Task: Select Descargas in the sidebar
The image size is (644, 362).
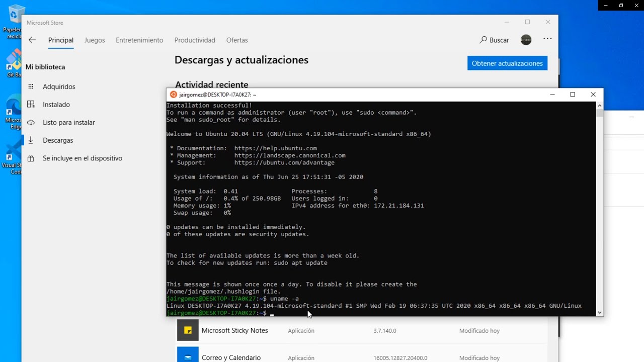Action: click(58, 140)
